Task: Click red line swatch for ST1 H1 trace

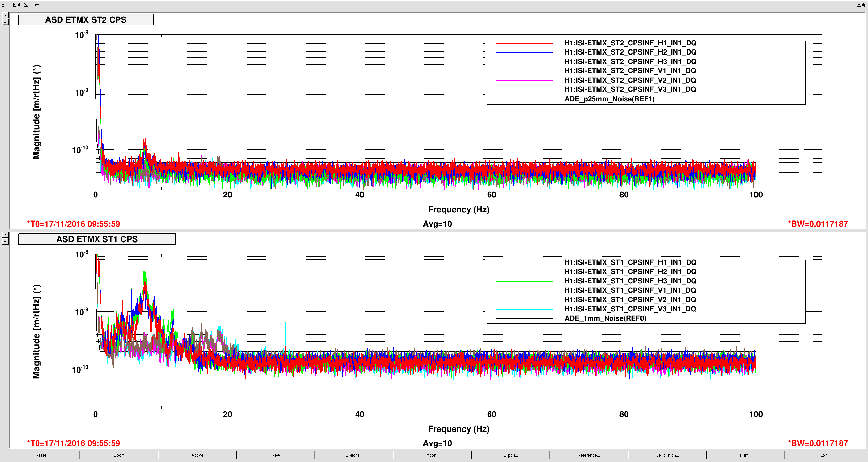Action: [525, 263]
